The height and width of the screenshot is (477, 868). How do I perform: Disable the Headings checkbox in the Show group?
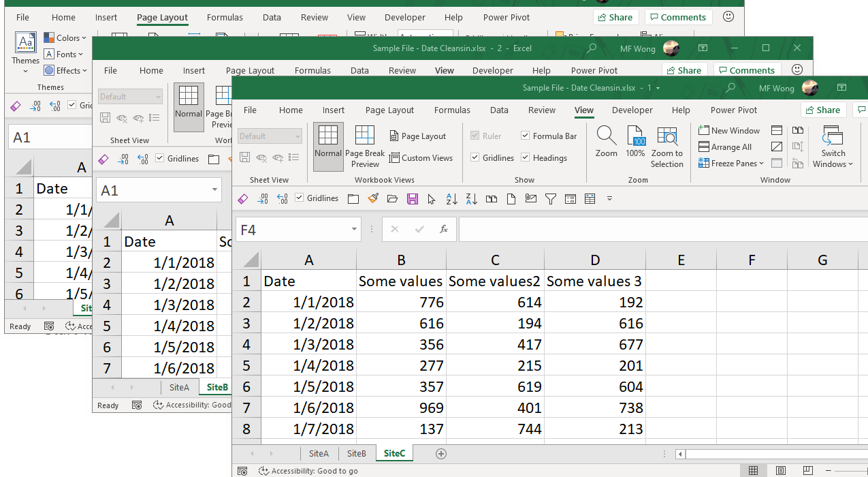(525, 157)
